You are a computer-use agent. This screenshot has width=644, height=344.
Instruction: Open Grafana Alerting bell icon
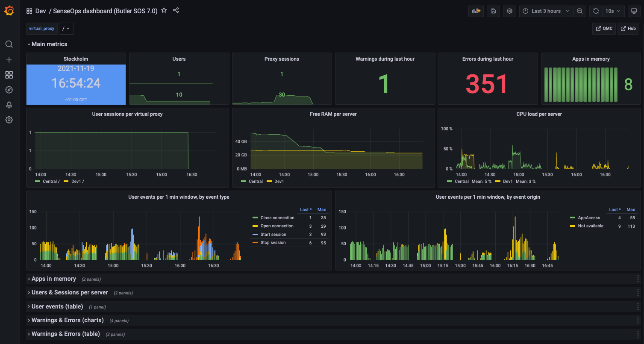[9, 105]
